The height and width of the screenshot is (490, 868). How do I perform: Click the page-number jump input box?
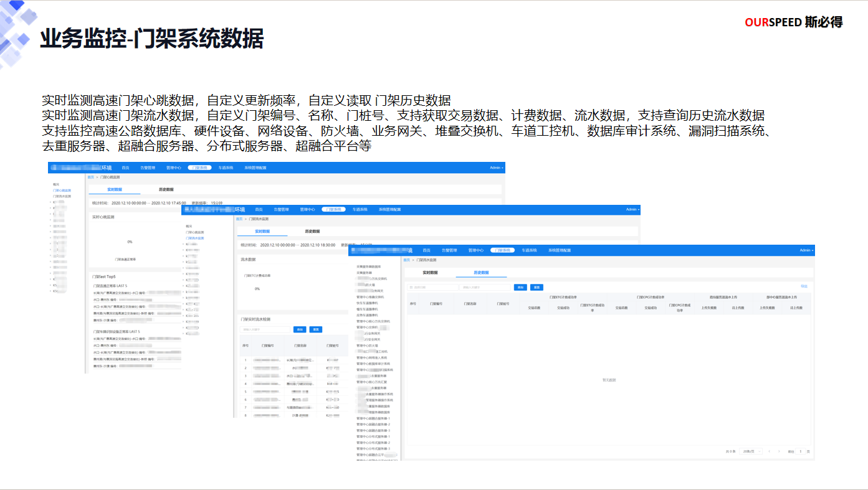coord(801,451)
